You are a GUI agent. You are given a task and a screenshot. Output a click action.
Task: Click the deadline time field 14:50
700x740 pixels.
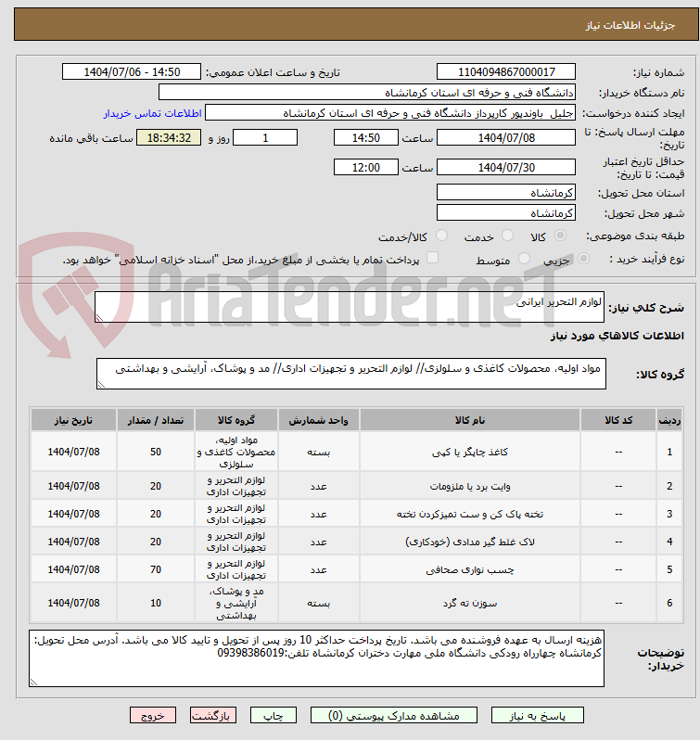(x=366, y=138)
